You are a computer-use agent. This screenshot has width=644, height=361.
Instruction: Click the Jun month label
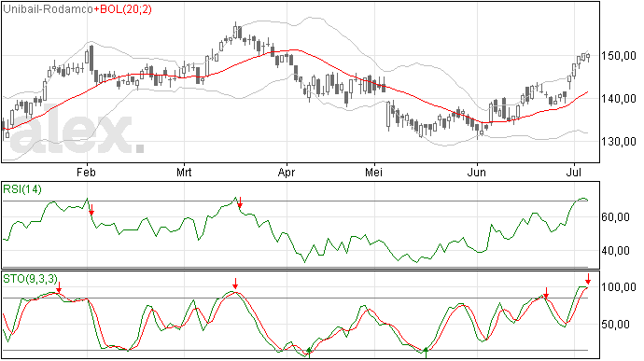[x=476, y=172]
